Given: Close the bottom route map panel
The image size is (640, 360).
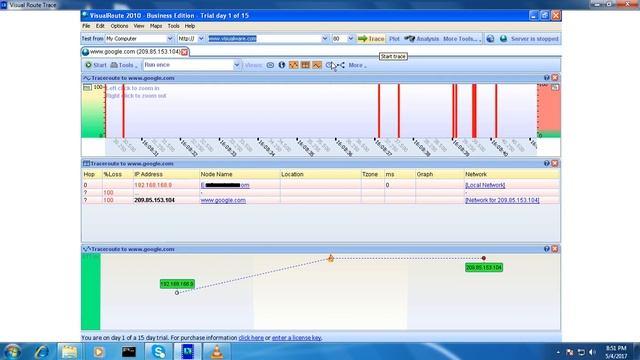Looking at the screenshot, I should point(555,249).
